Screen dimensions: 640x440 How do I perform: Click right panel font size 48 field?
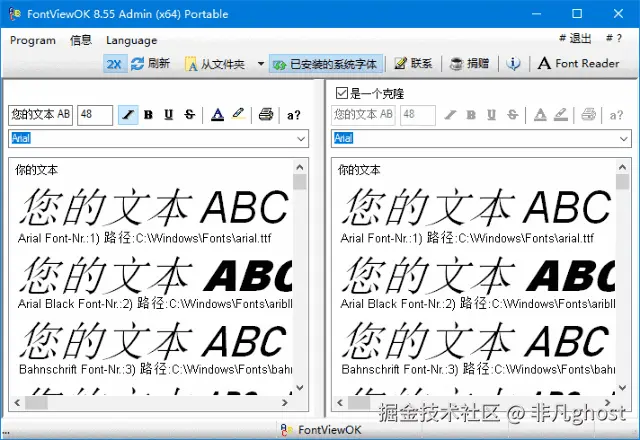[418, 115]
